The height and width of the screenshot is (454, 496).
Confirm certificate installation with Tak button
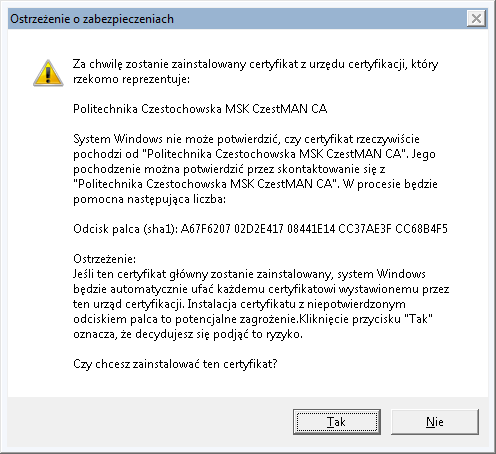pos(337,422)
